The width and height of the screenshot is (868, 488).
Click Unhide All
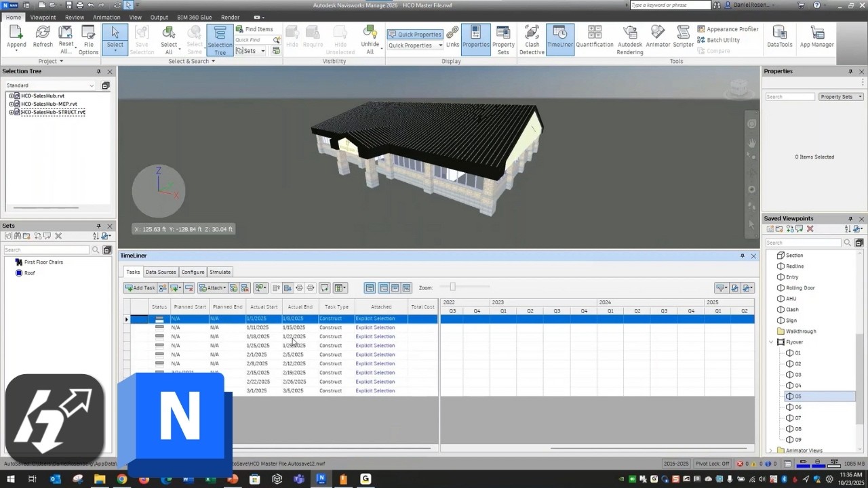click(370, 40)
